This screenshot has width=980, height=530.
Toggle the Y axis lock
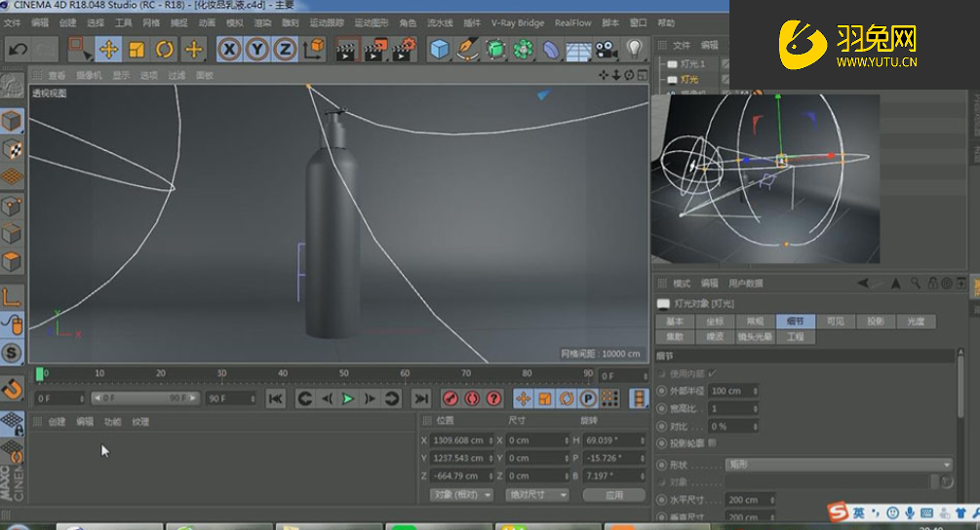tap(256, 50)
